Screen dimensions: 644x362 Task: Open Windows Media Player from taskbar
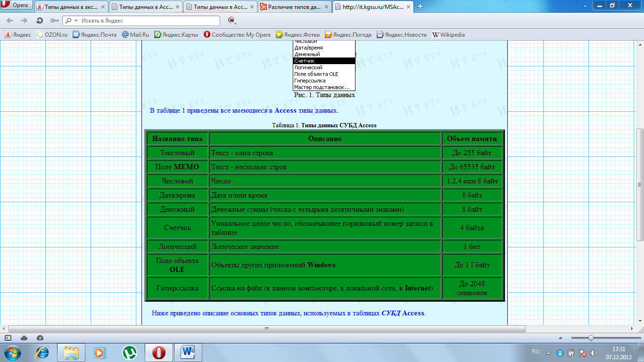[99, 353]
